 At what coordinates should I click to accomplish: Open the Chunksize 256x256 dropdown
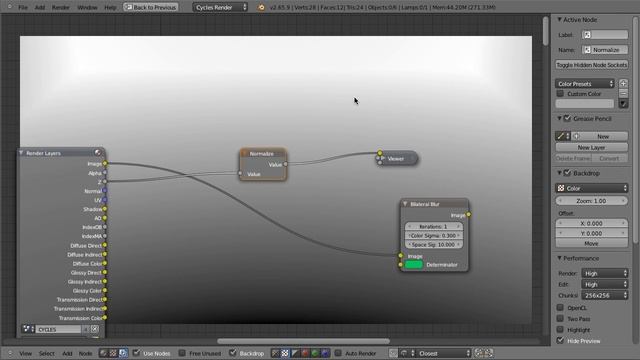click(604, 295)
